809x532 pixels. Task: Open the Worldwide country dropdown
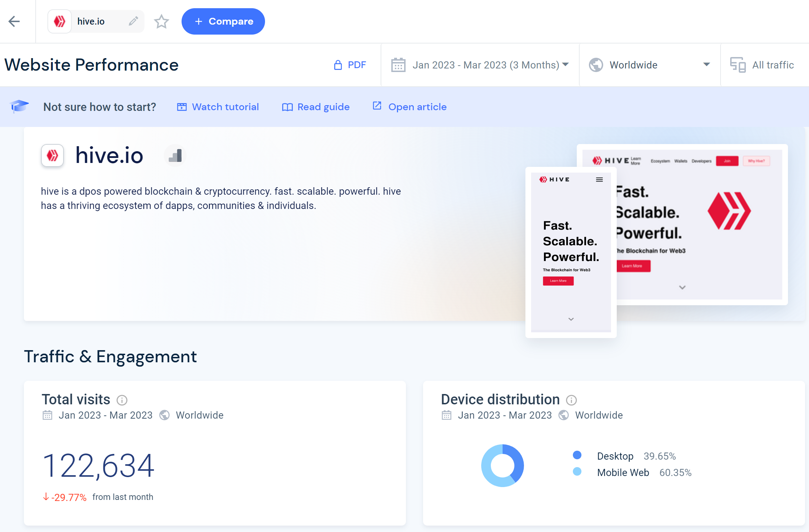pyautogui.click(x=650, y=65)
